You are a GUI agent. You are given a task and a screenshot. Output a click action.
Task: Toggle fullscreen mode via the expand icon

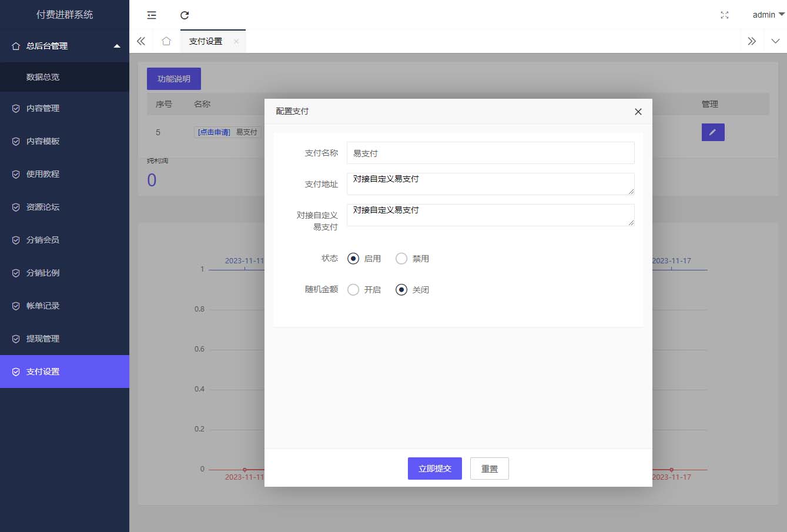tap(724, 15)
